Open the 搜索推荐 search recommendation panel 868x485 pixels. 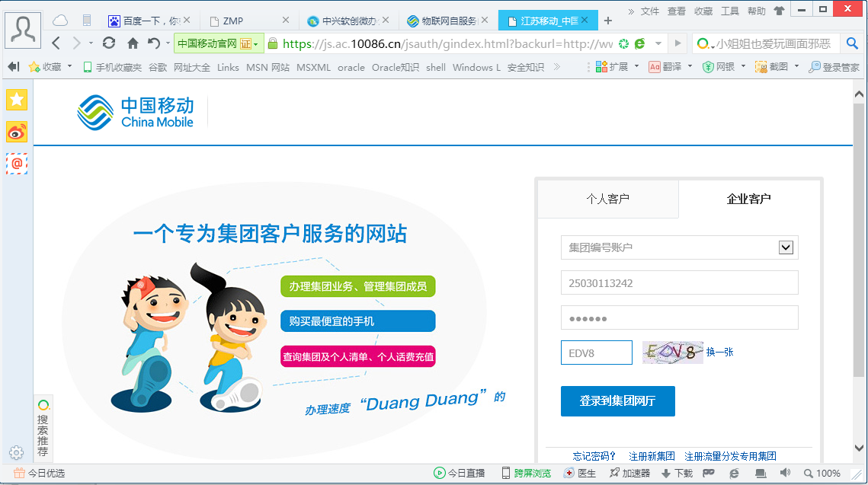tap(43, 428)
